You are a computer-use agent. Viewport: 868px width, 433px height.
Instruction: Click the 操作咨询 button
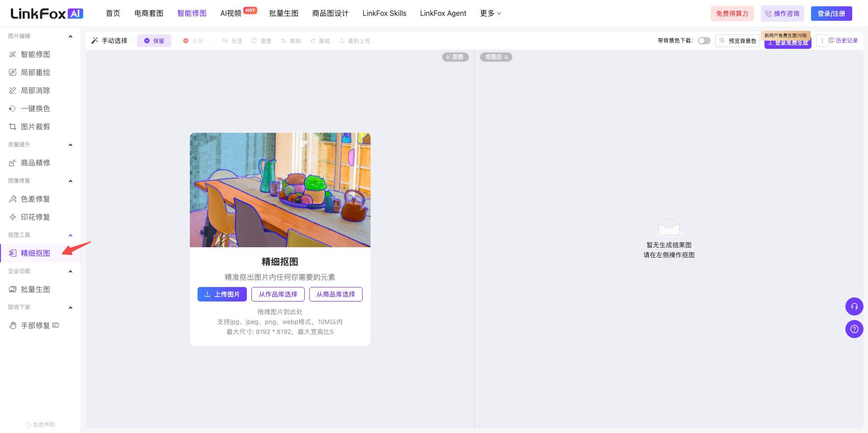782,14
